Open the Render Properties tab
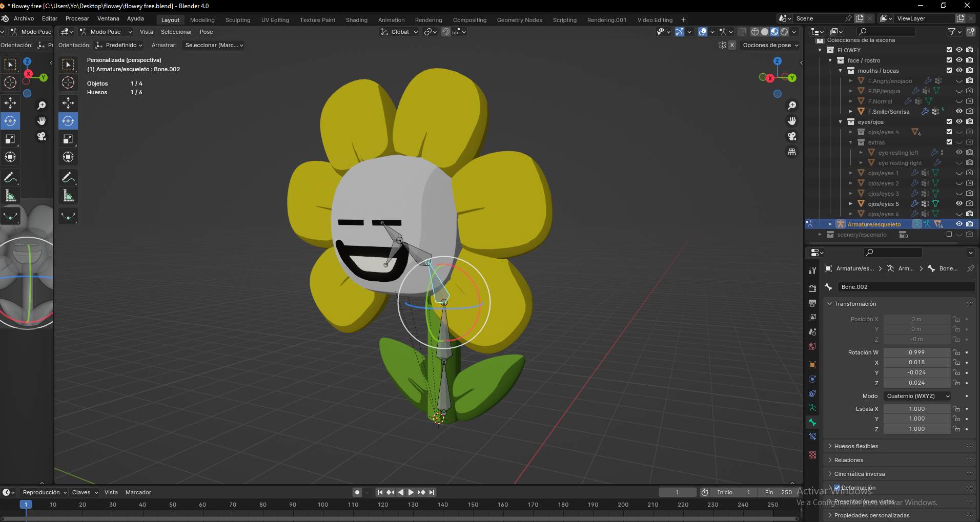This screenshot has width=980, height=522. pos(812,288)
